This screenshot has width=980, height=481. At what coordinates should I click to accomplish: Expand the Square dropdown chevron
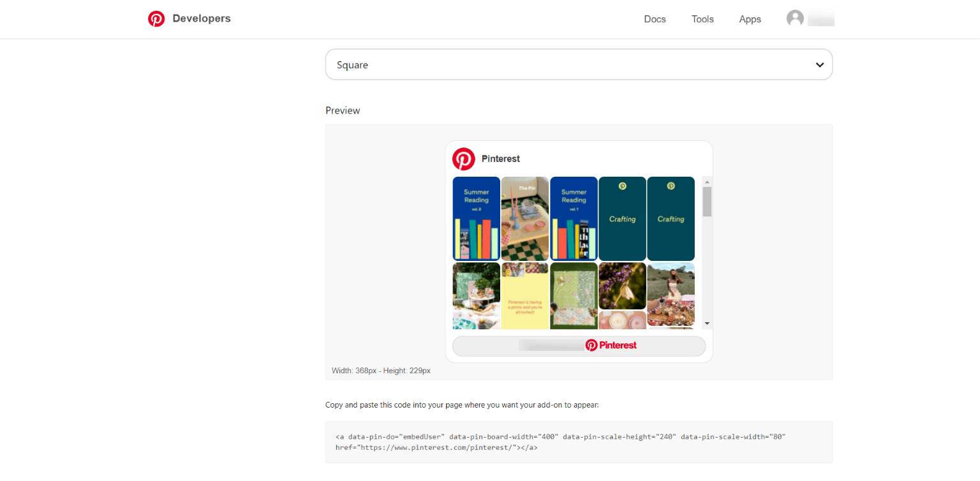pos(820,65)
